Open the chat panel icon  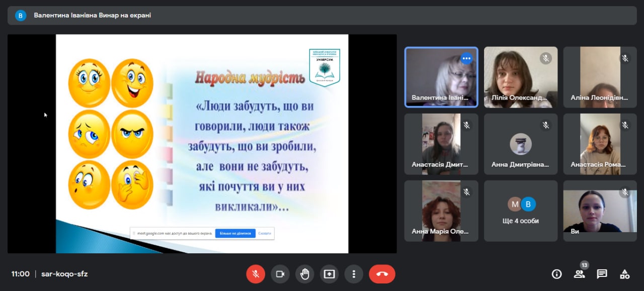pos(602,274)
